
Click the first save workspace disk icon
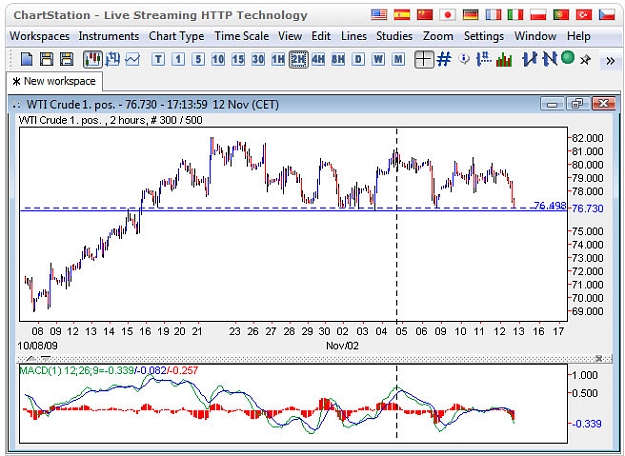pyautogui.click(x=47, y=60)
